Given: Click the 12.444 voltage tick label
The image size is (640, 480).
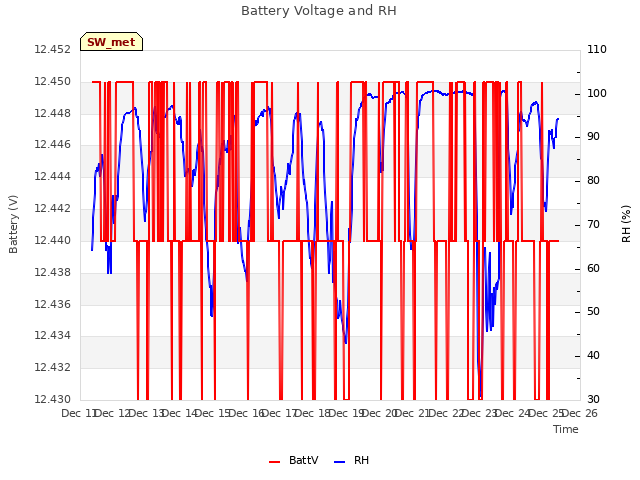Looking at the screenshot, I should 52,177.
